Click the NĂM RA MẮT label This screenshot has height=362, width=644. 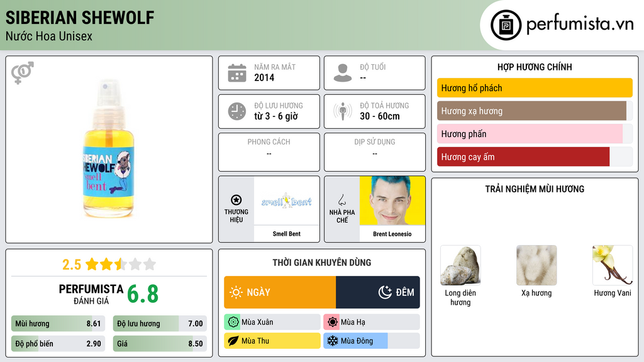[x=275, y=67]
